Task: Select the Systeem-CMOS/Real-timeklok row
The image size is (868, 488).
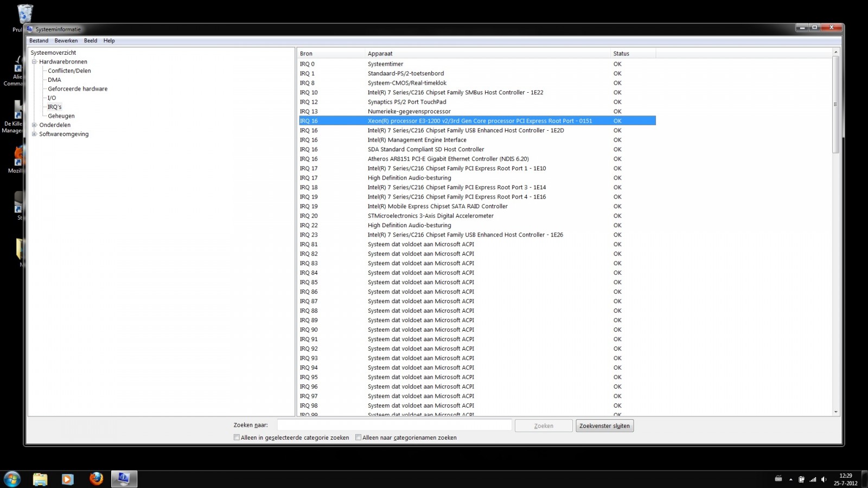Action: (x=477, y=83)
